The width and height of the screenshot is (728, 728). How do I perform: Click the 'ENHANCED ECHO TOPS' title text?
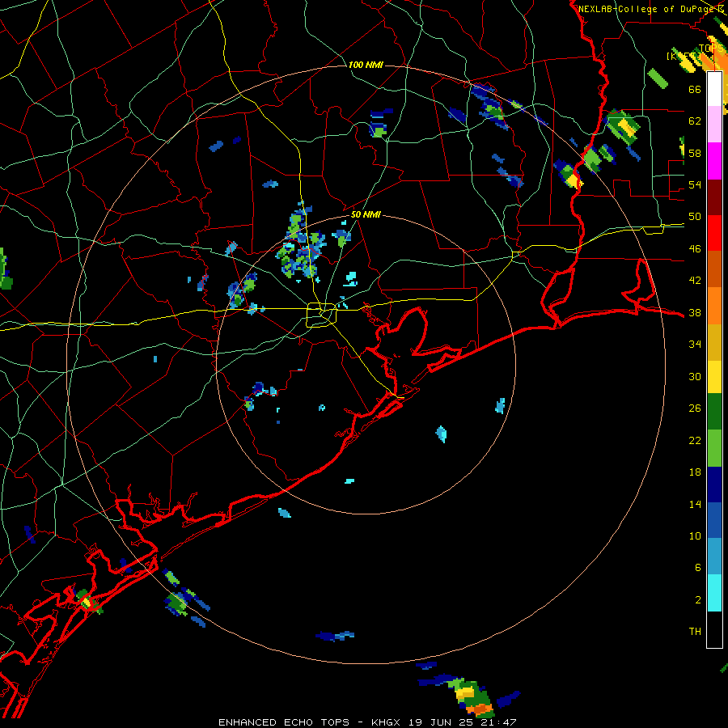click(284, 722)
